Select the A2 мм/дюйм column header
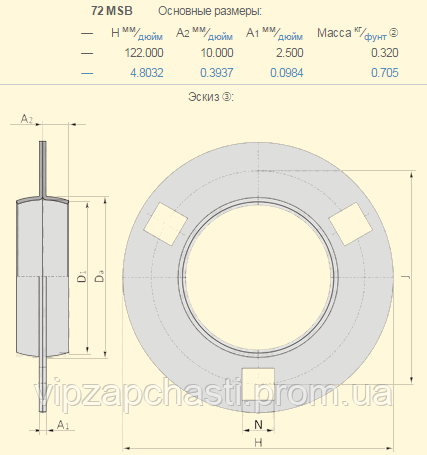The height and width of the screenshot is (455, 427). [205, 33]
